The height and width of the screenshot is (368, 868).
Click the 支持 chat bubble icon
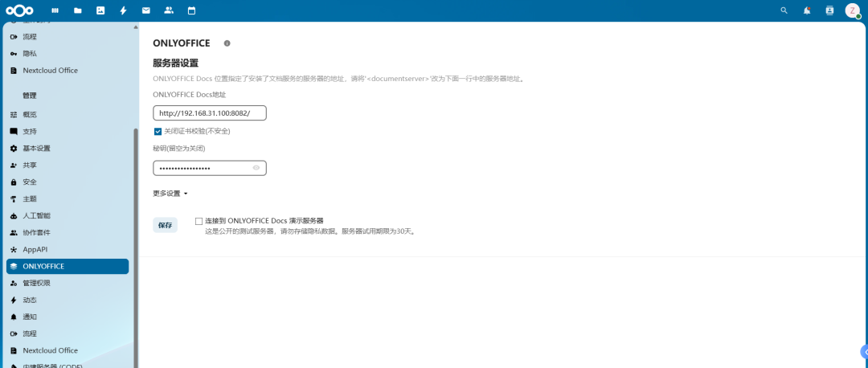(14, 132)
